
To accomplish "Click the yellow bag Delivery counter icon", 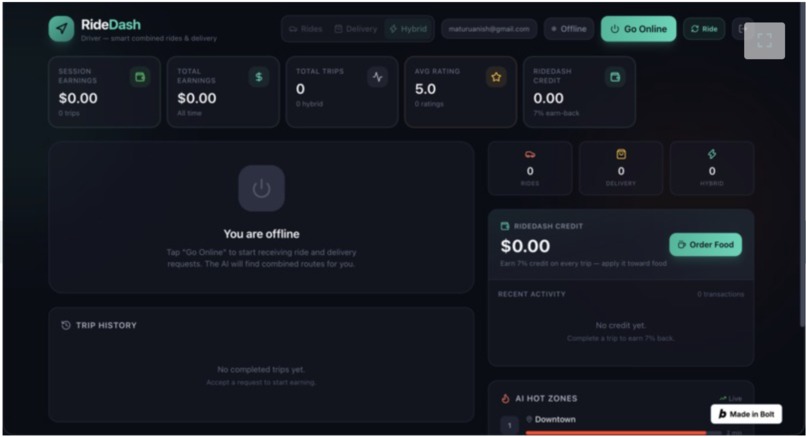I will 621,154.
